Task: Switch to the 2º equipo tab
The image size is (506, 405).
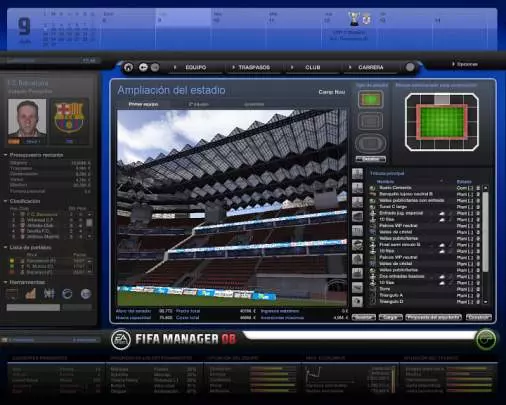Action: [199, 104]
